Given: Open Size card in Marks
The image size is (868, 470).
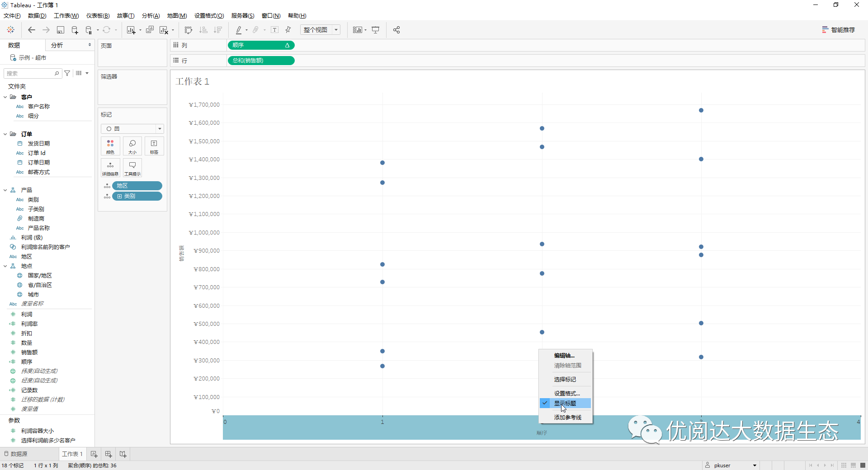Looking at the screenshot, I should coord(132,146).
